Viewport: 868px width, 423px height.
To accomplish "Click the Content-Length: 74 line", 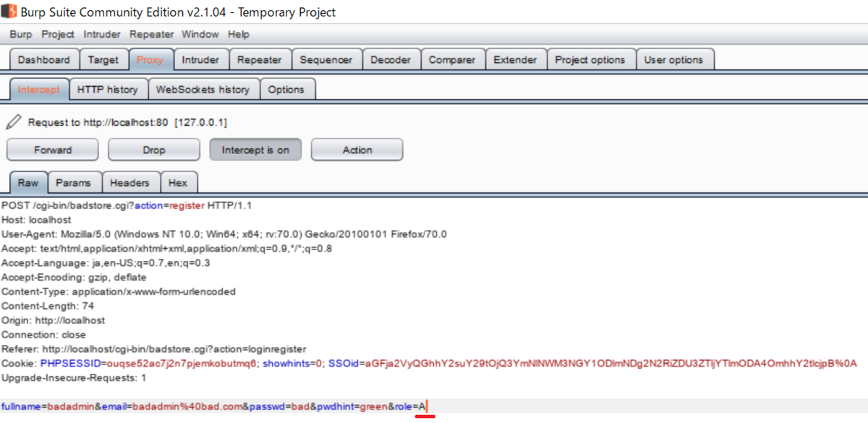I will [x=48, y=306].
